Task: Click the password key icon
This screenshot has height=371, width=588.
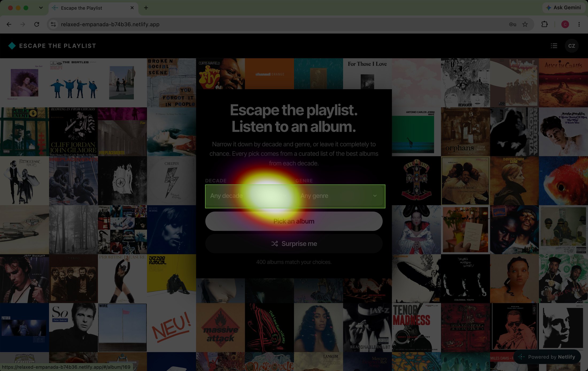Action: pos(512,24)
